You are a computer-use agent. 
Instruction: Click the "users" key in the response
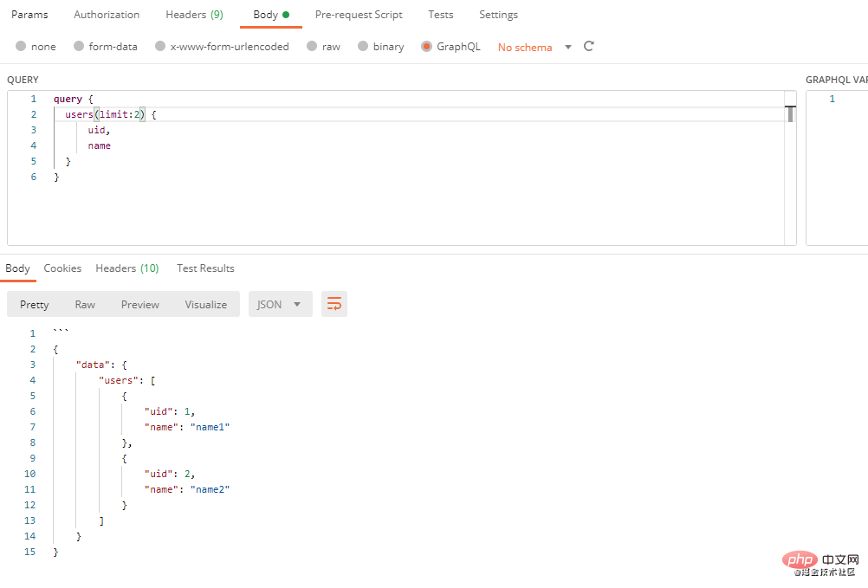[118, 380]
